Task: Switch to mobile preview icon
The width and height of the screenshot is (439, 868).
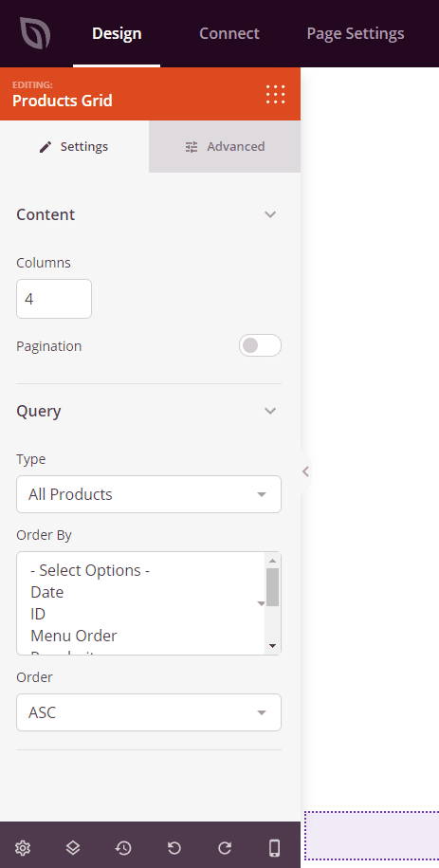Action: click(x=274, y=847)
